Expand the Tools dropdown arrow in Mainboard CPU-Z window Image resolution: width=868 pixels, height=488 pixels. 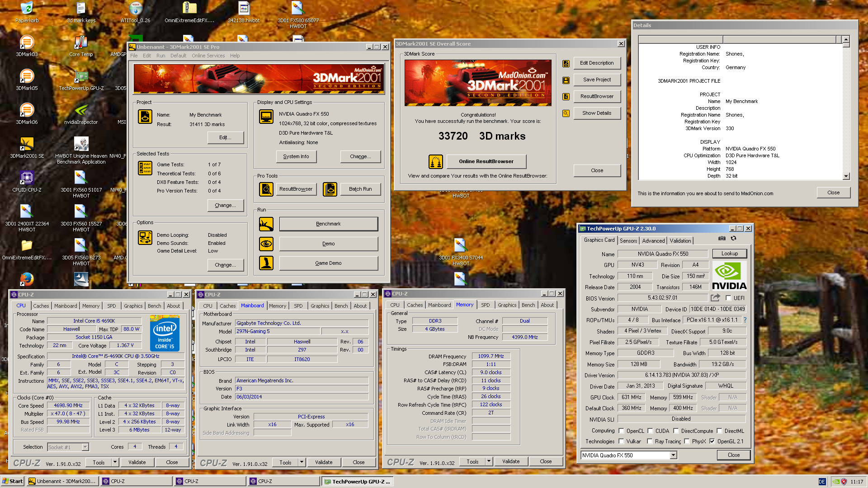(302, 462)
